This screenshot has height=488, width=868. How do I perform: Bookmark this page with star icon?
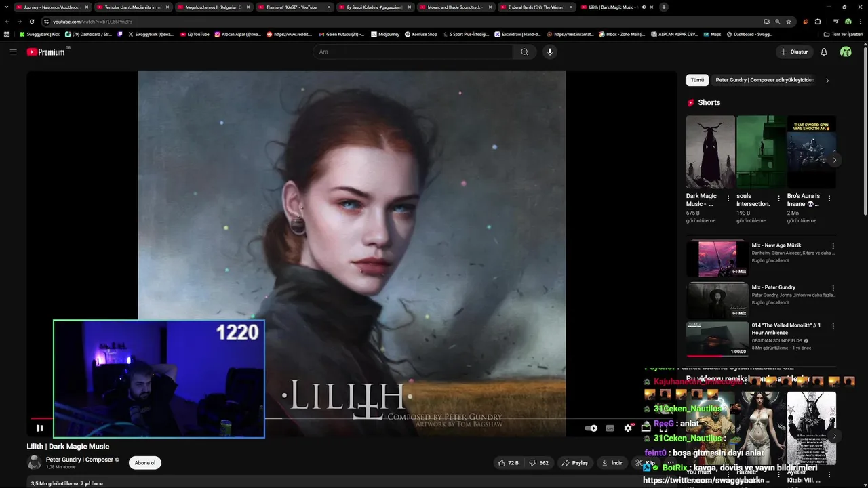789,22
